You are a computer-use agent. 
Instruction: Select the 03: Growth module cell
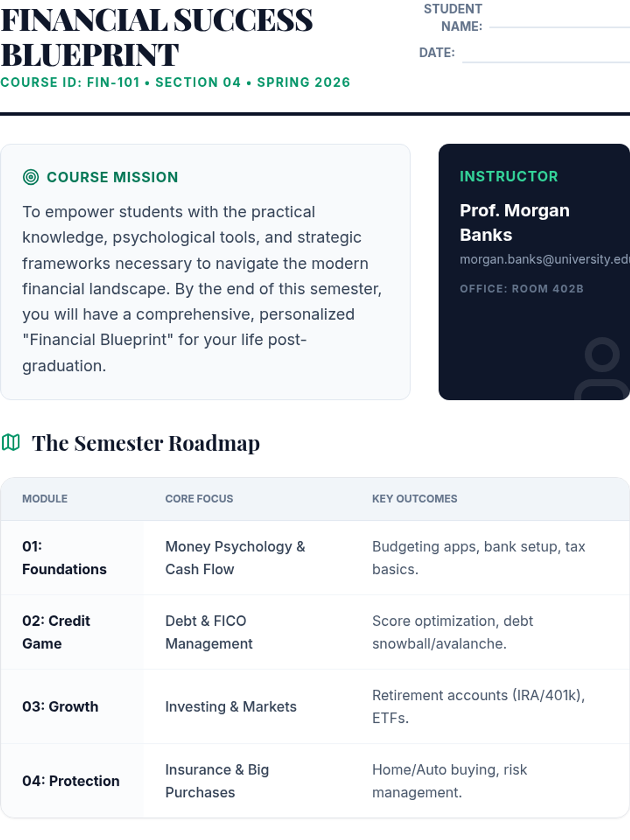(72, 707)
